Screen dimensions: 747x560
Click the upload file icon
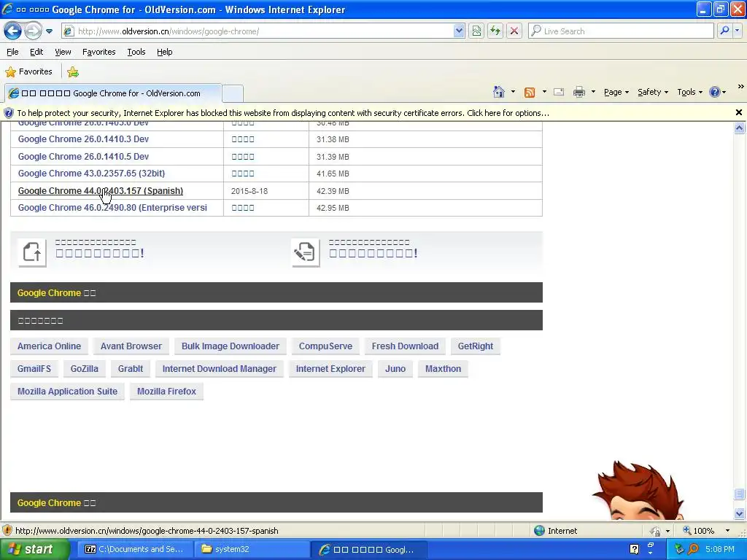[x=32, y=252]
